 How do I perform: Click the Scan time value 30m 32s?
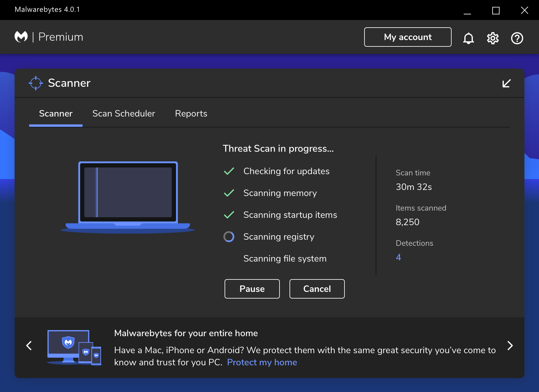coord(414,187)
